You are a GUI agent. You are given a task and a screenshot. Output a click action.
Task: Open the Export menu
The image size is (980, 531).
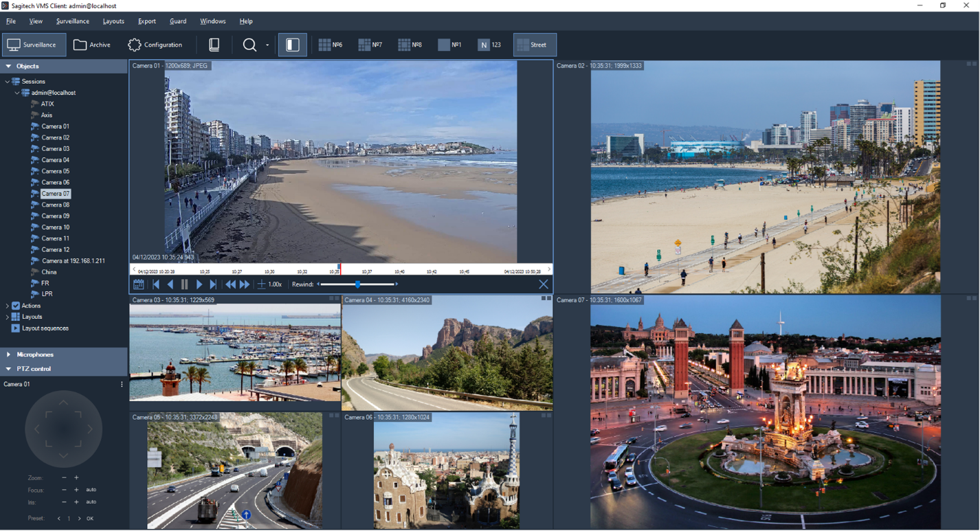tap(146, 21)
